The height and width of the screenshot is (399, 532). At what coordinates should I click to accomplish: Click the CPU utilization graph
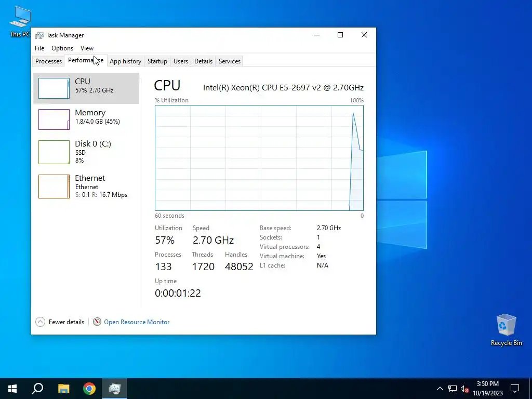coord(259,158)
